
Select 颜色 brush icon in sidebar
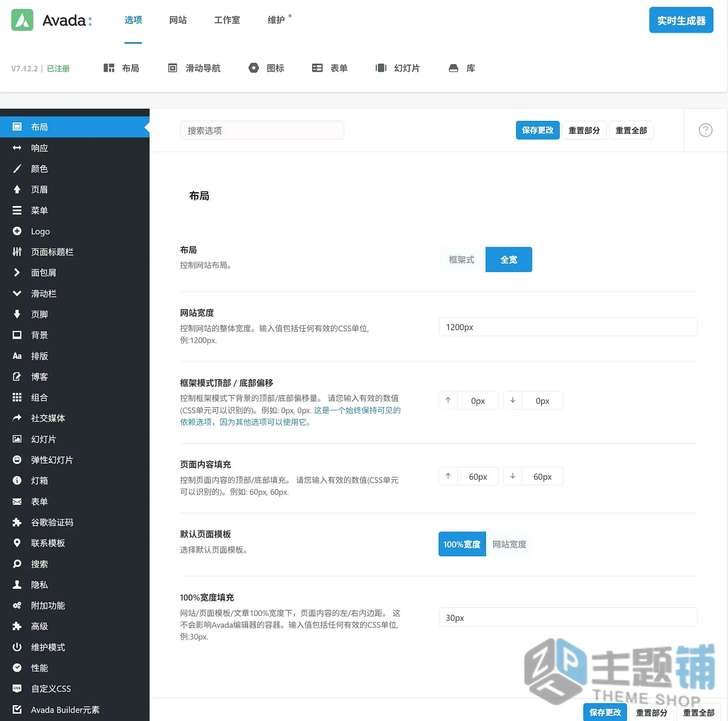click(17, 169)
